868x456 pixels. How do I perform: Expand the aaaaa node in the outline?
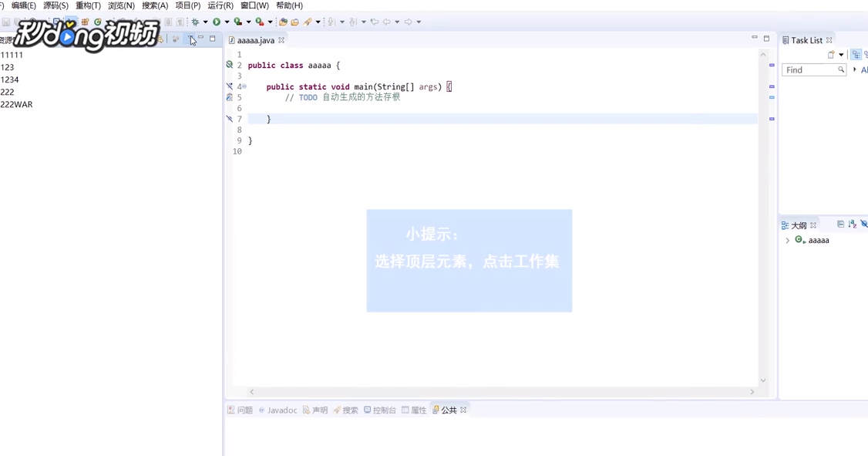787,241
